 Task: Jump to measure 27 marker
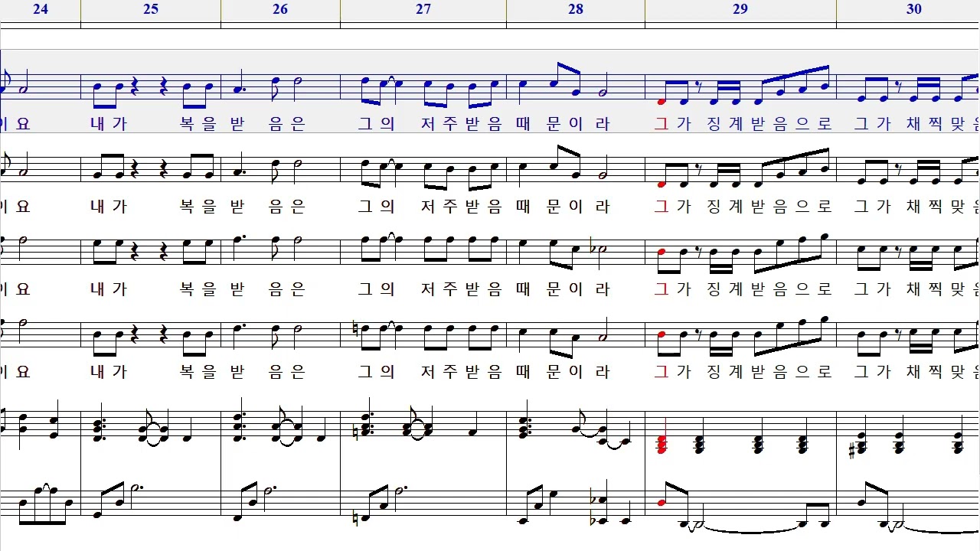[x=423, y=9]
